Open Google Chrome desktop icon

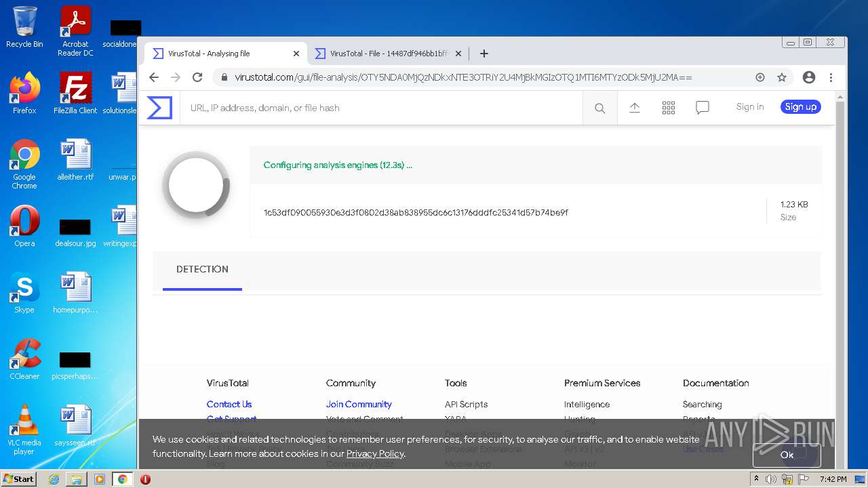(x=24, y=164)
